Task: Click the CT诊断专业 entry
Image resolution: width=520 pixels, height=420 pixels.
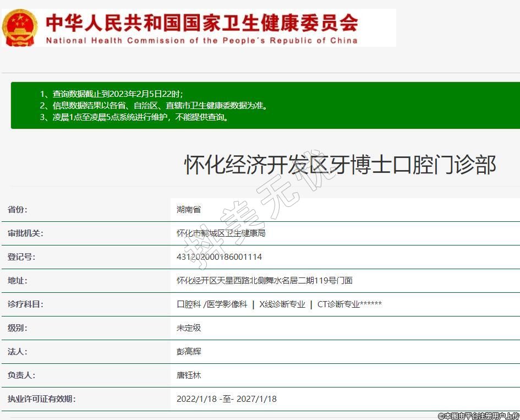Action: point(338,304)
